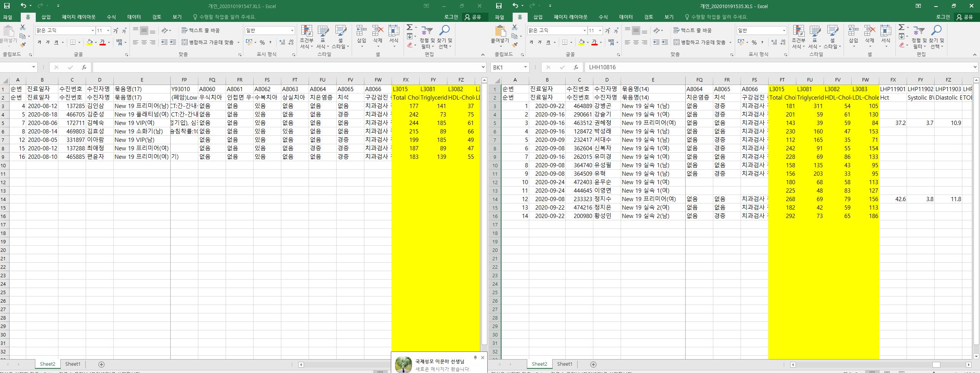Click the 공유 share button in right window

[965, 17]
